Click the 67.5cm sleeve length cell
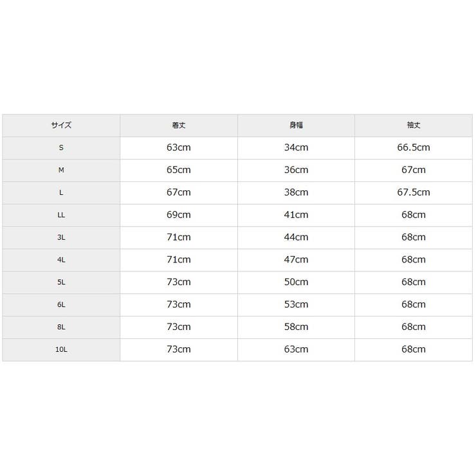Viewport: 476px width, 476px height. tap(414, 193)
